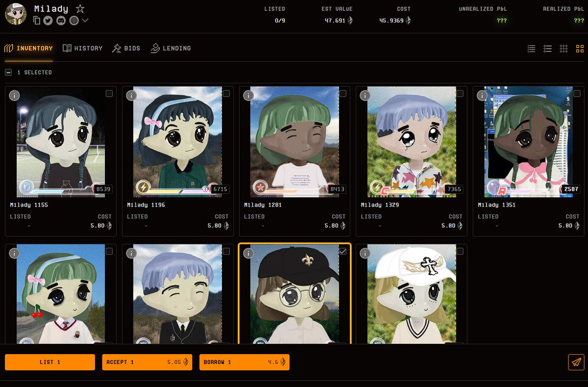Image resolution: width=588 pixels, height=387 pixels.
Task: Switch to the Bids tab
Action: pos(126,49)
